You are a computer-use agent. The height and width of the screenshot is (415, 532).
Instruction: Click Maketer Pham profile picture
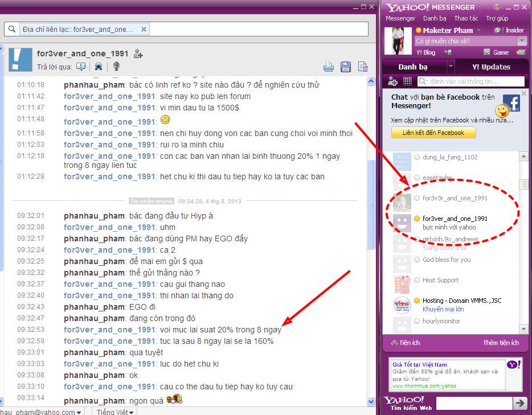pos(398,40)
